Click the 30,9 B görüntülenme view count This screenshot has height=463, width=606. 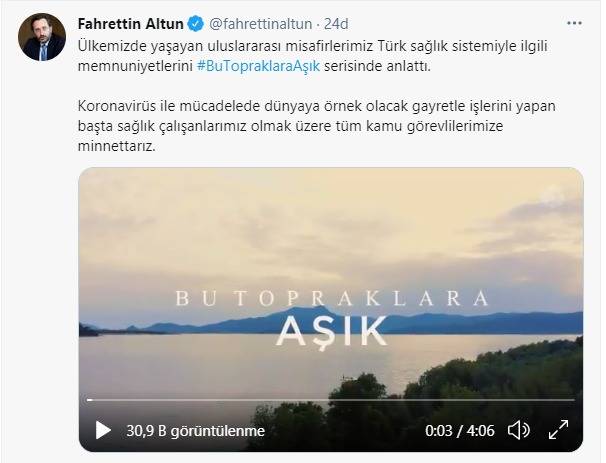[196, 431]
